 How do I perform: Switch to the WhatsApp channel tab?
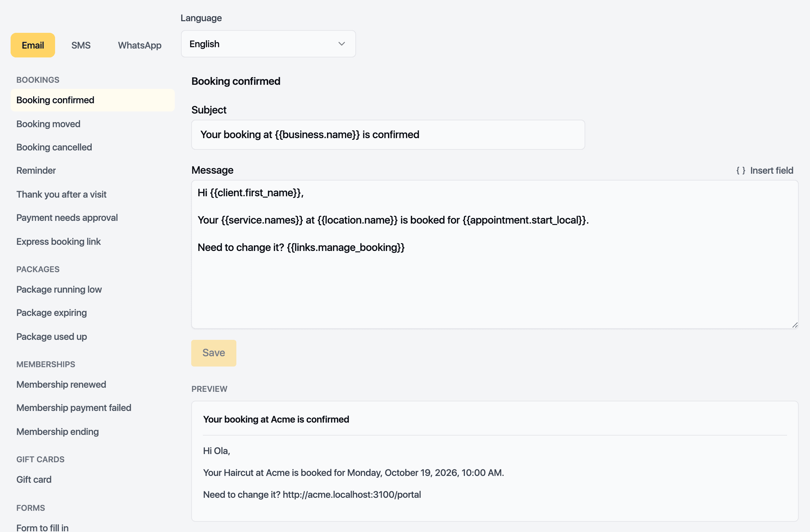pos(140,45)
